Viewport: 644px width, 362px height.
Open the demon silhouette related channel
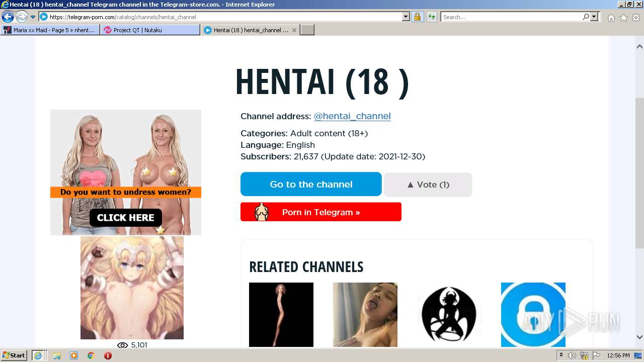[449, 315]
